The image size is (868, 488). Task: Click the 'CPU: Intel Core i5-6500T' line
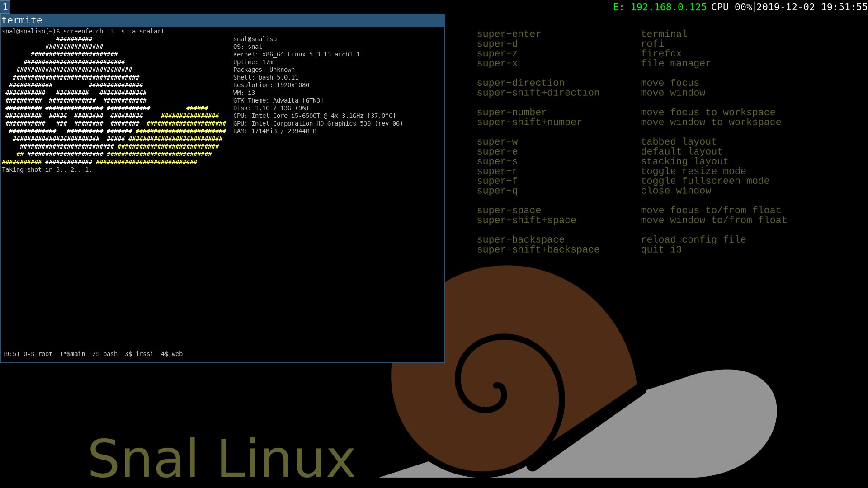tap(315, 116)
